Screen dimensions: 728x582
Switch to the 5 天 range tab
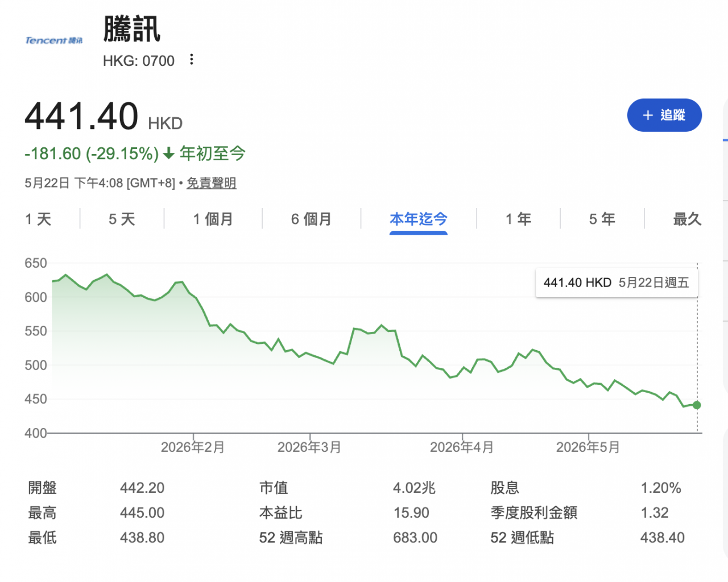(x=122, y=219)
